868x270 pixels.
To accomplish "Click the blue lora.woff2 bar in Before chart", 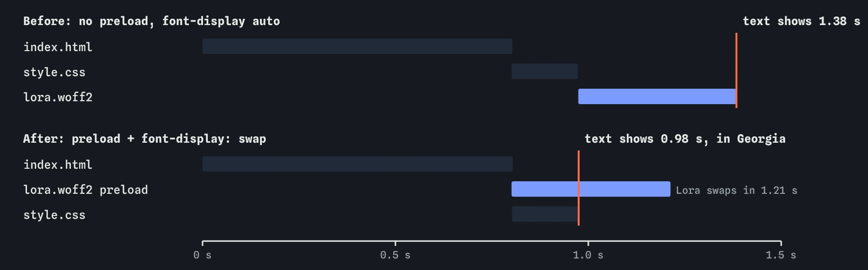I will coord(657,96).
